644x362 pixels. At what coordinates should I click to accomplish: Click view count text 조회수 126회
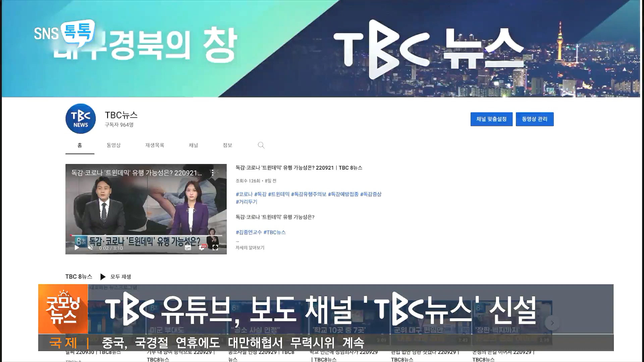[x=248, y=181]
